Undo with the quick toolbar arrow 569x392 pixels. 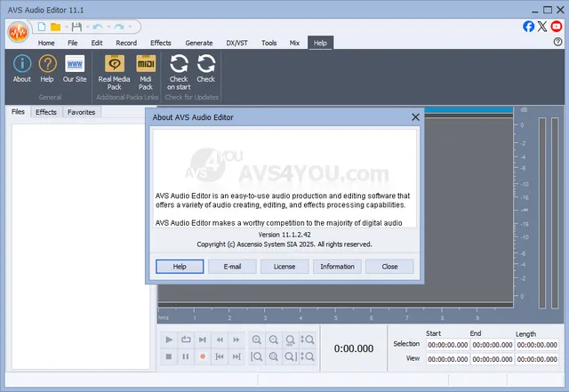click(x=97, y=27)
